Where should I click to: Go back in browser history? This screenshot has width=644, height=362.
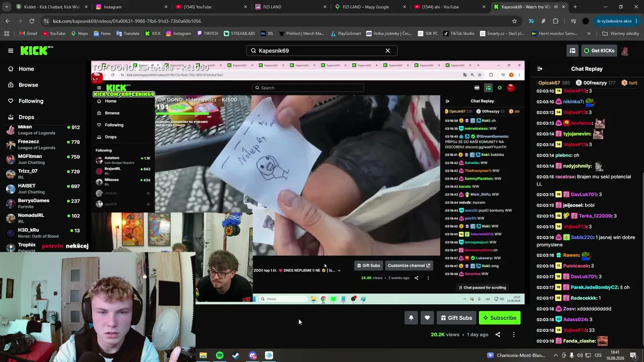tap(8, 21)
